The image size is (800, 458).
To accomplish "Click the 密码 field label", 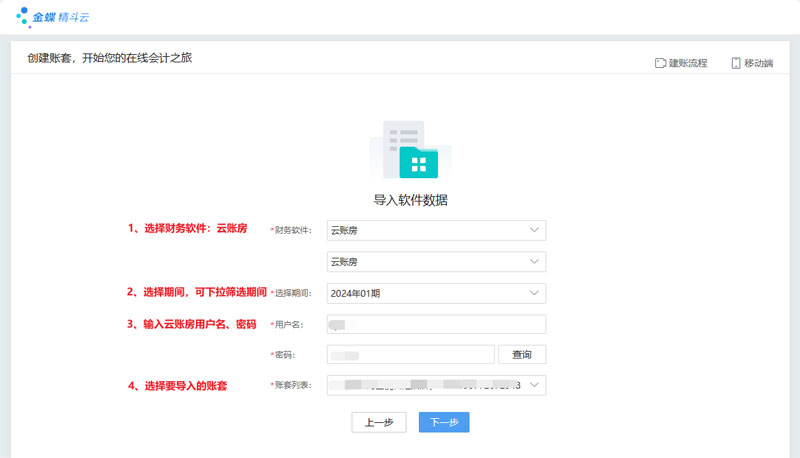I will tap(283, 355).
